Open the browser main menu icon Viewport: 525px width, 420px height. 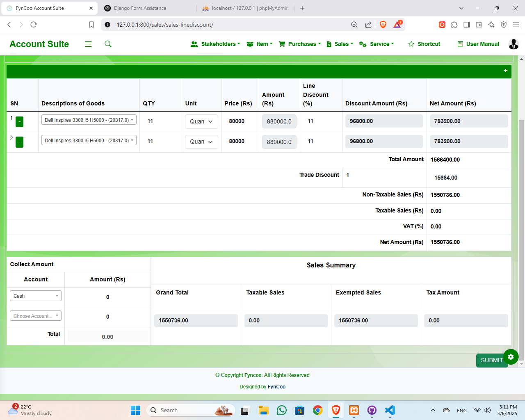pyautogui.click(x=516, y=25)
